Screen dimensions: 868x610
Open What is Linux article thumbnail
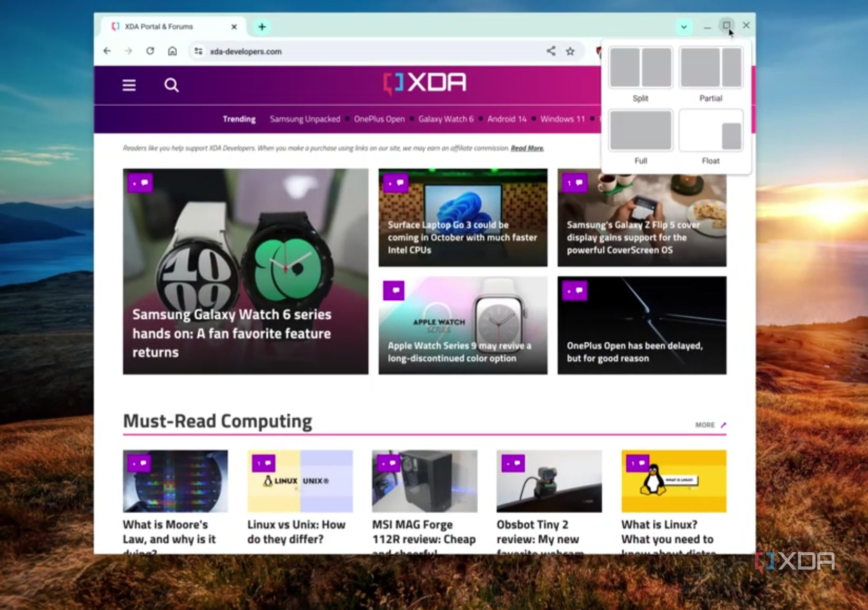(x=674, y=481)
